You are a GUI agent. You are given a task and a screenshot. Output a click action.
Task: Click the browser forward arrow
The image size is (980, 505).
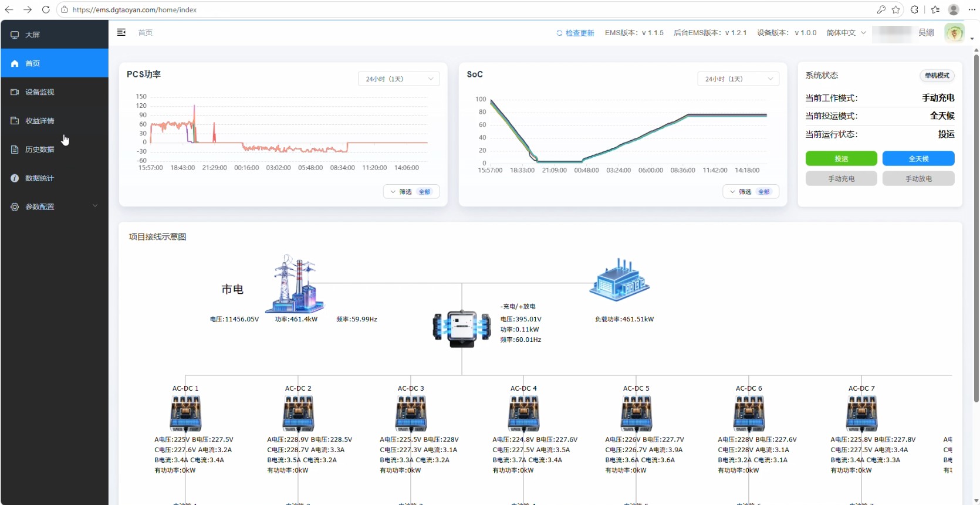[28, 9]
